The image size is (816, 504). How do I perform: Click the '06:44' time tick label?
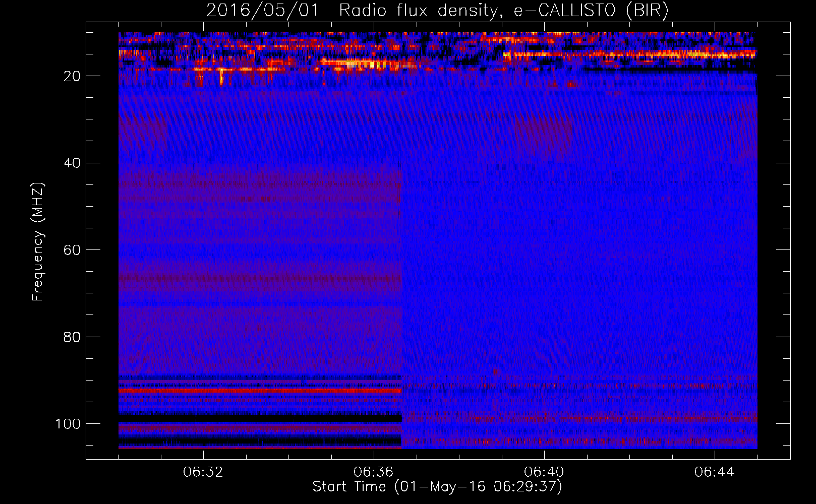click(x=715, y=472)
